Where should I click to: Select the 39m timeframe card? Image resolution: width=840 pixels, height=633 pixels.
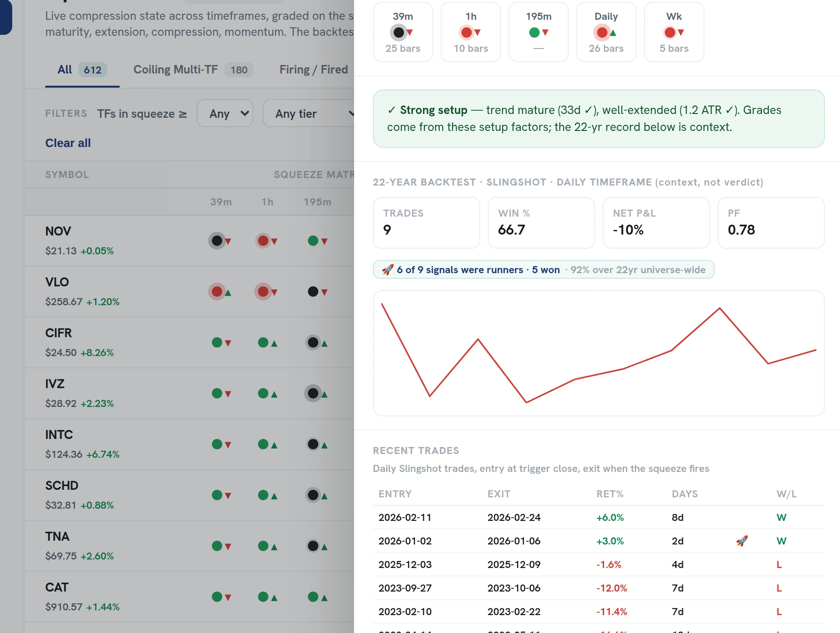pos(403,32)
